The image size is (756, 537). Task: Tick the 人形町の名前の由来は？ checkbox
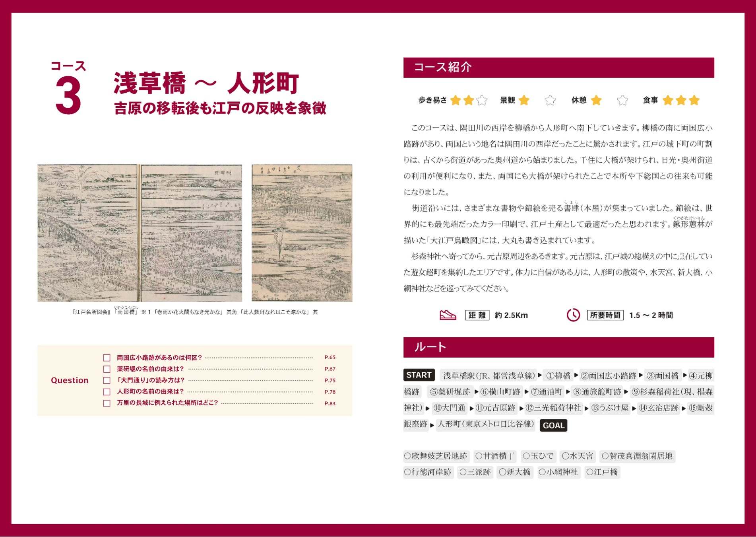[x=107, y=392]
